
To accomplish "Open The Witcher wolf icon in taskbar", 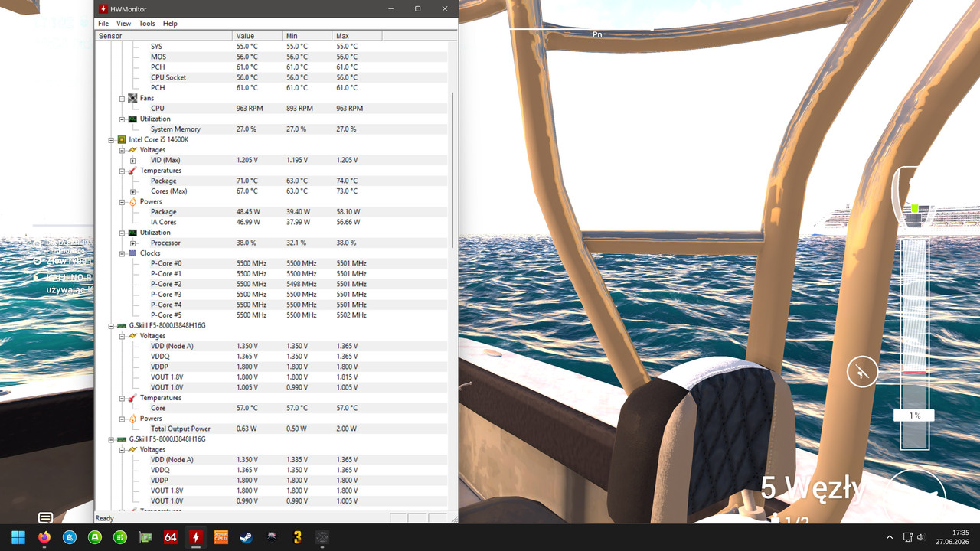I will tap(271, 537).
